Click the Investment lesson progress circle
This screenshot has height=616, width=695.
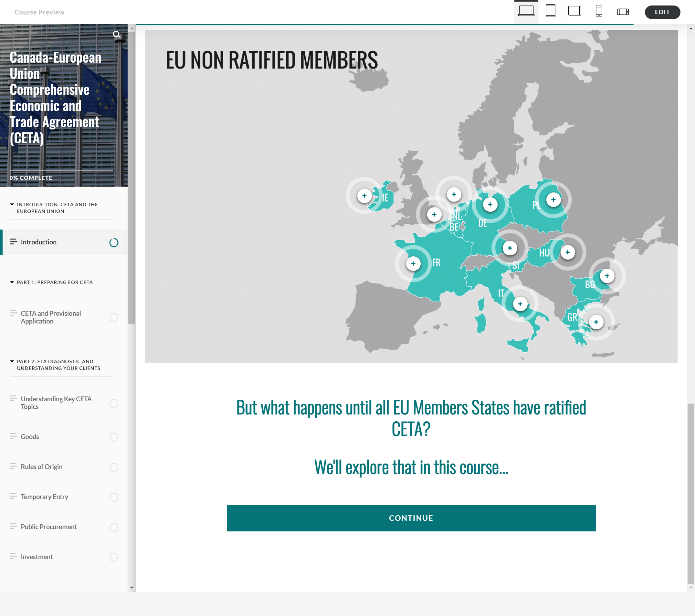(114, 557)
